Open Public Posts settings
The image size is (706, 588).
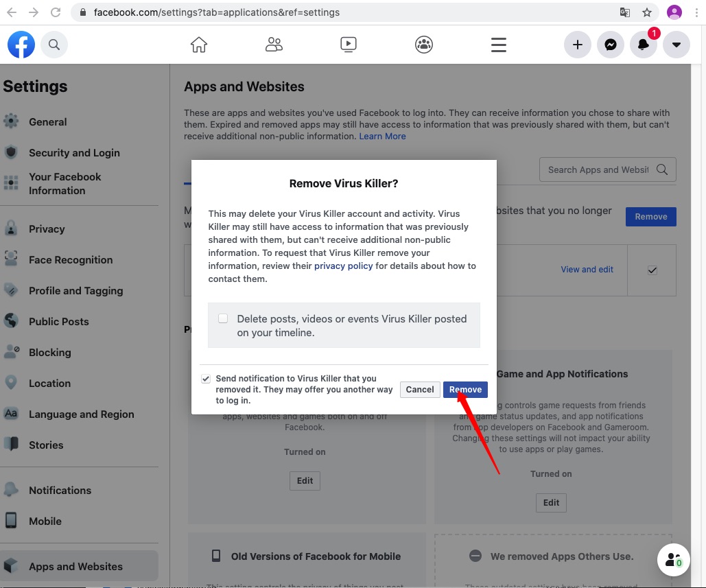58,322
